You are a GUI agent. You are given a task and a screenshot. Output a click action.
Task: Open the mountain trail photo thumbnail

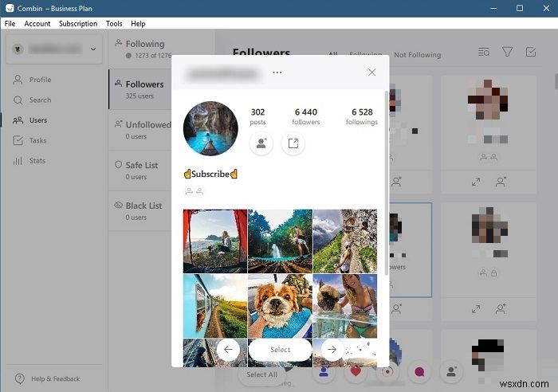345,241
